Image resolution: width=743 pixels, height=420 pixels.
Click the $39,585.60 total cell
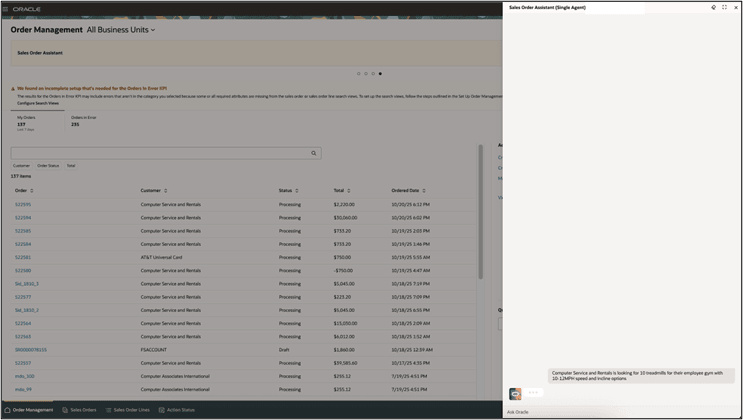[x=345, y=363]
